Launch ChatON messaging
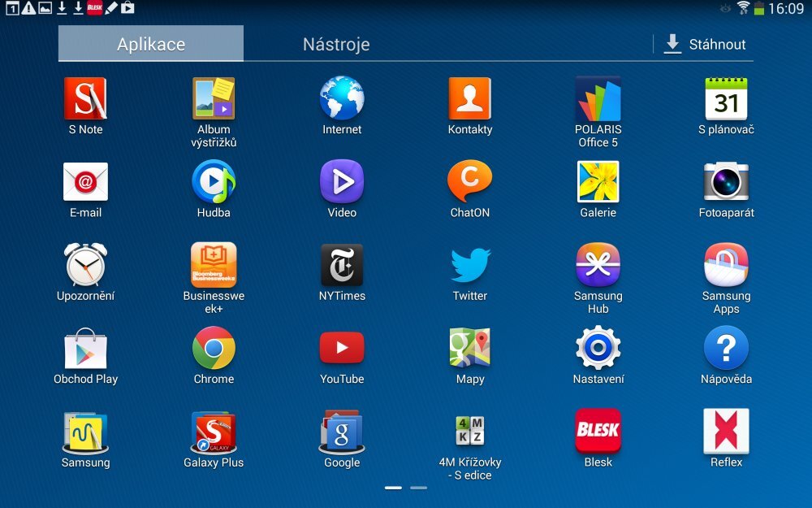812x508 pixels. pos(469,182)
